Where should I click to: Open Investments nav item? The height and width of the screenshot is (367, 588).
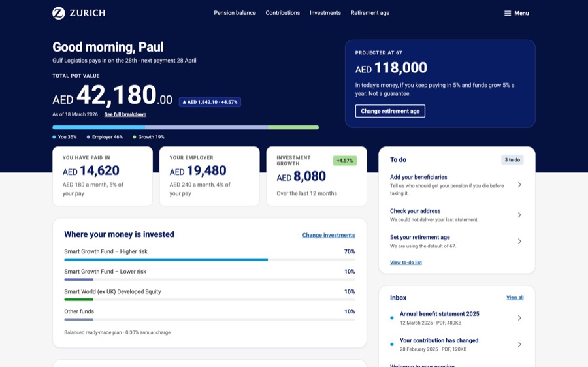point(325,13)
